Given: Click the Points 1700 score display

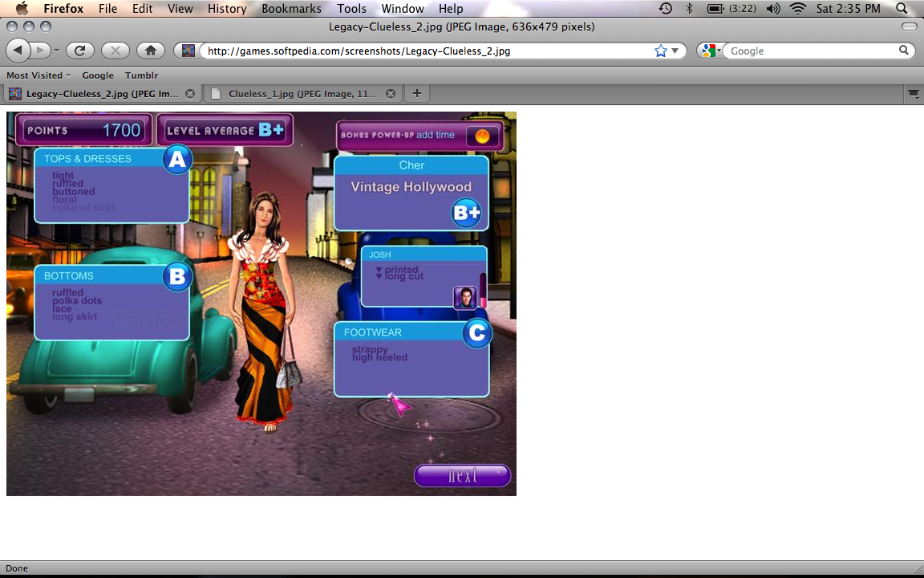Looking at the screenshot, I should (84, 130).
